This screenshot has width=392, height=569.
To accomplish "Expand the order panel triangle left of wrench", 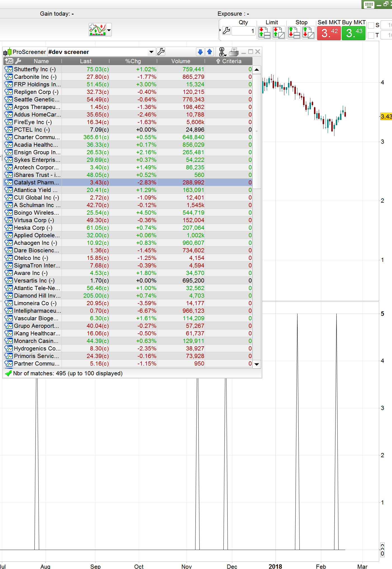I will (x=220, y=30).
